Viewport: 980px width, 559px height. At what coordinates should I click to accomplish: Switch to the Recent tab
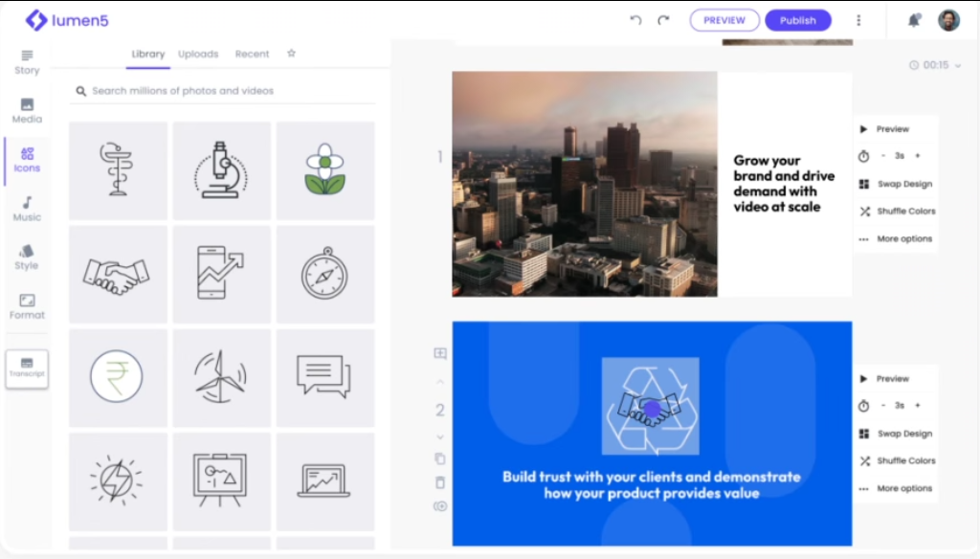point(252,54)
